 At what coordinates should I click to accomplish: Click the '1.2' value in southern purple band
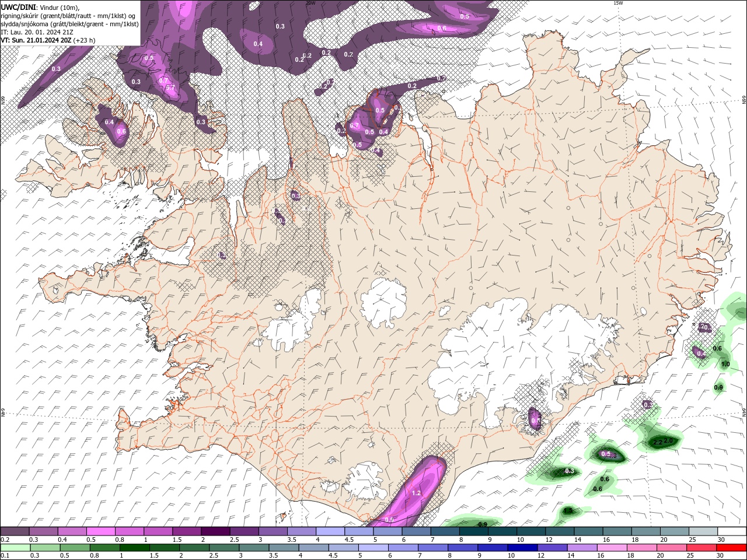coord(416,493)
